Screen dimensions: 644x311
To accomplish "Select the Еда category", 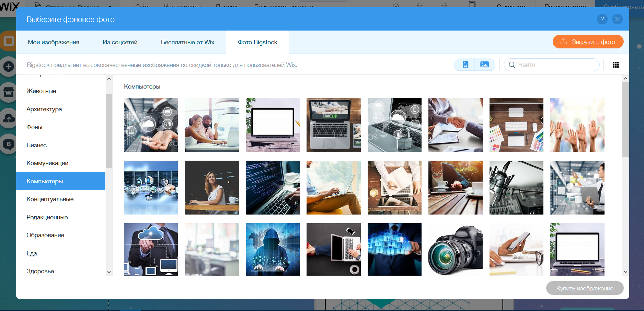I will 61,253.
